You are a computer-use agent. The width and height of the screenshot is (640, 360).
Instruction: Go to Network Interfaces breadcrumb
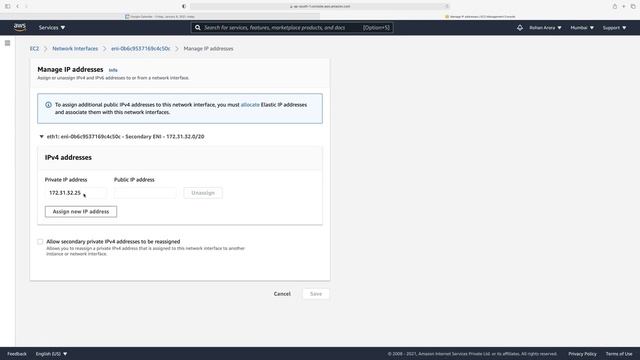[75, 49]
